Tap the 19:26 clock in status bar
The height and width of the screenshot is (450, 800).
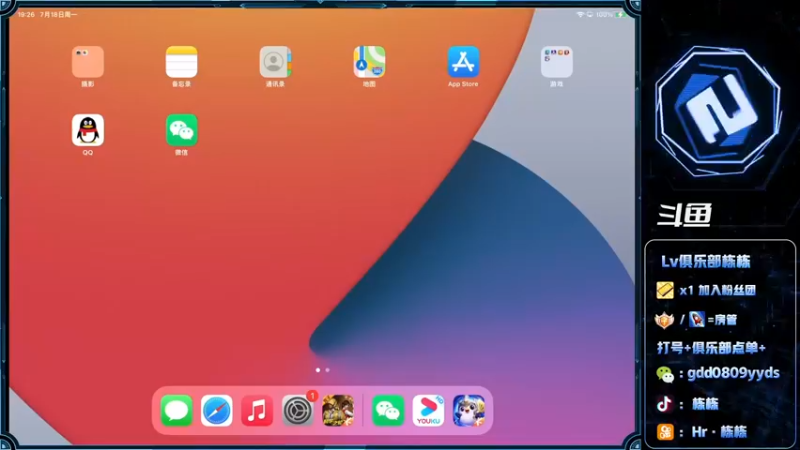[26, 14]
